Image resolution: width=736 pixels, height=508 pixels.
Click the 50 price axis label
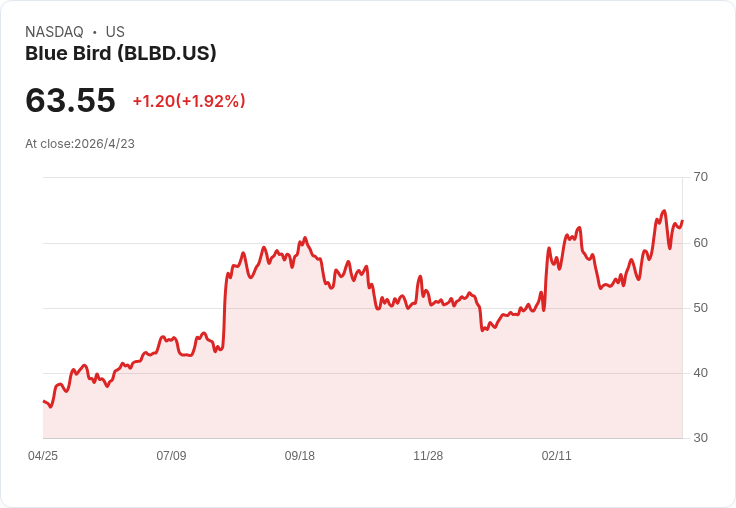(x=700, y=308)
